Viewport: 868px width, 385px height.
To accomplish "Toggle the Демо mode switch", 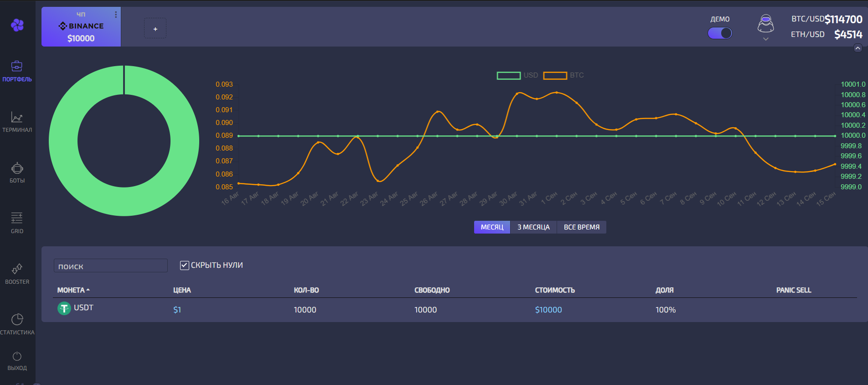I will click(x=719, y=33).
